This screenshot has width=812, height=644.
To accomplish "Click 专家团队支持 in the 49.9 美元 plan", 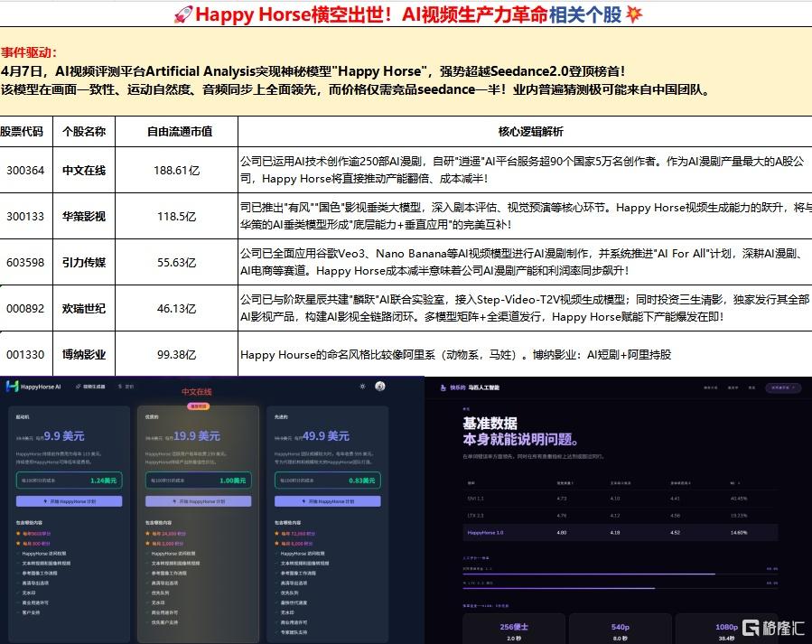I will click(x=294, y=632).
